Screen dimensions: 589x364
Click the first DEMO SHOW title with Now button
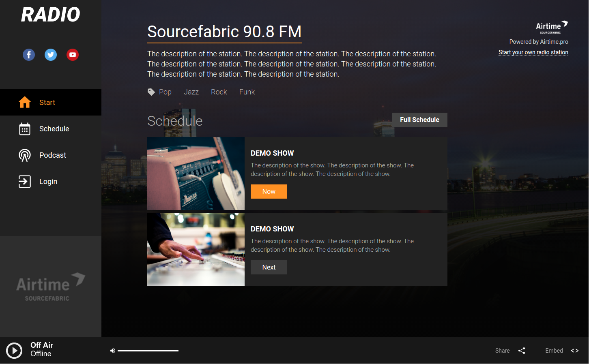pos(272,153)
